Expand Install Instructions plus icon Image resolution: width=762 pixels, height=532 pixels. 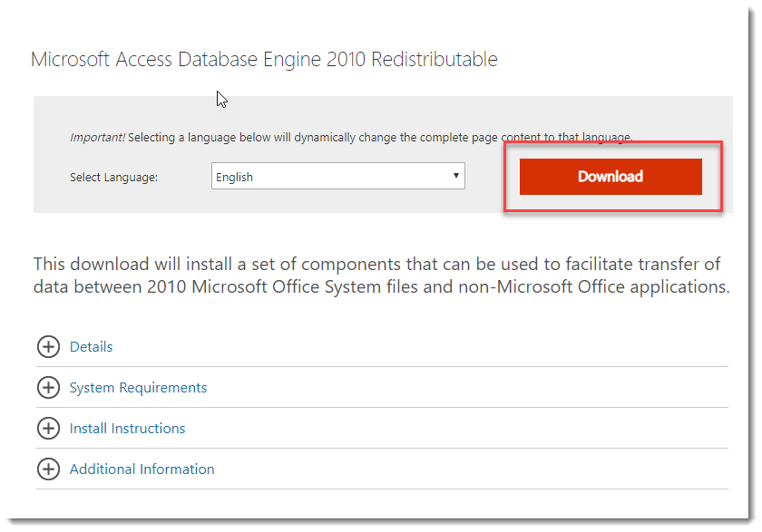(x=48, y=428)
